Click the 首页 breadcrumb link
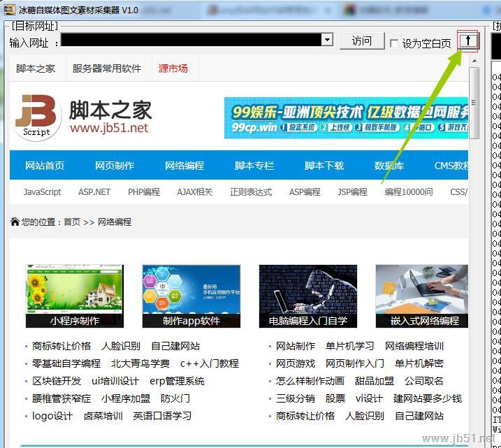The height and width of the screenshot is (448, 501). pyautogui.click(x=72, y=222)
